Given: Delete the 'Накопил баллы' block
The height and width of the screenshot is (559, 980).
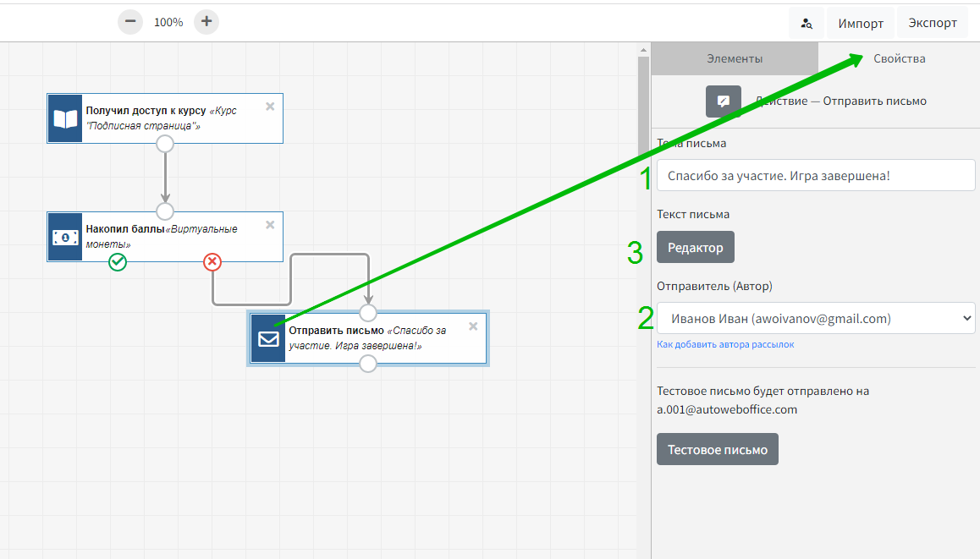Looking at the screenshot, I should tap(270, 225).
